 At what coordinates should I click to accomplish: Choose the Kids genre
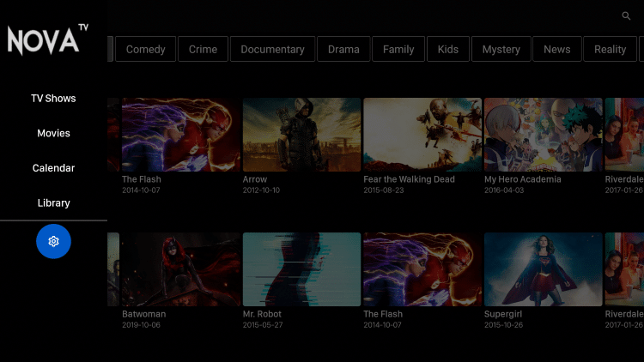[447, 49]
